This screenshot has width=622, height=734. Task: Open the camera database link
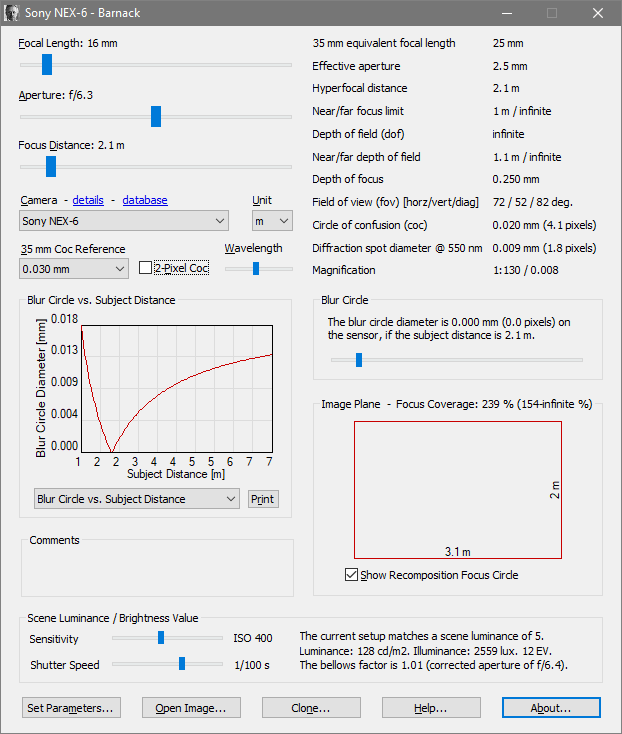pyautogui.click(x=145, y=200)
